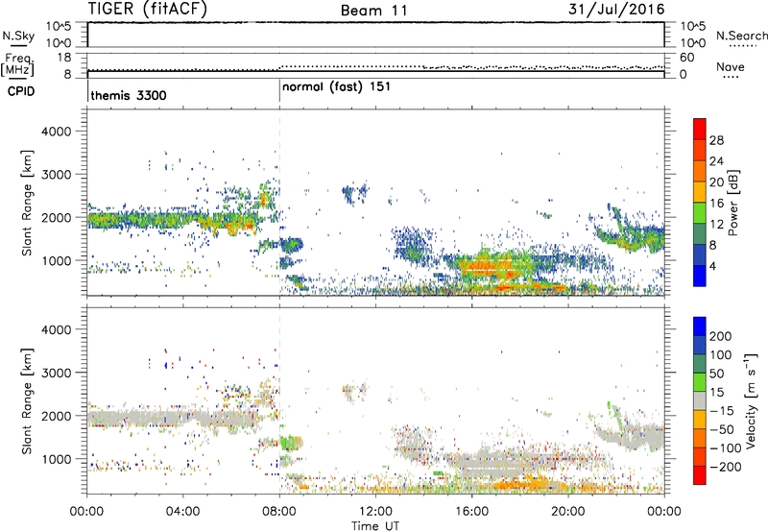Pick the yellow 16–20 dB Power colorbar segment
768x532 pixels.
[700, 192]
